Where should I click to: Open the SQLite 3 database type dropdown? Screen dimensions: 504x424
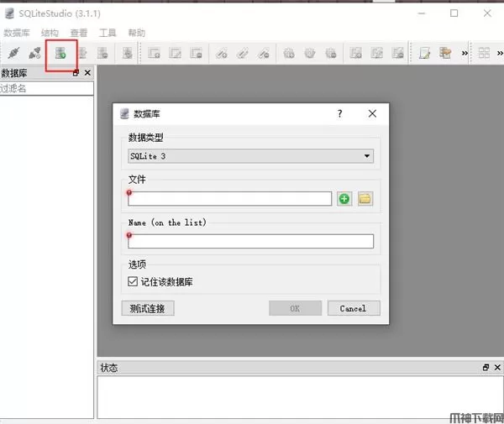[x=250, y=156]
